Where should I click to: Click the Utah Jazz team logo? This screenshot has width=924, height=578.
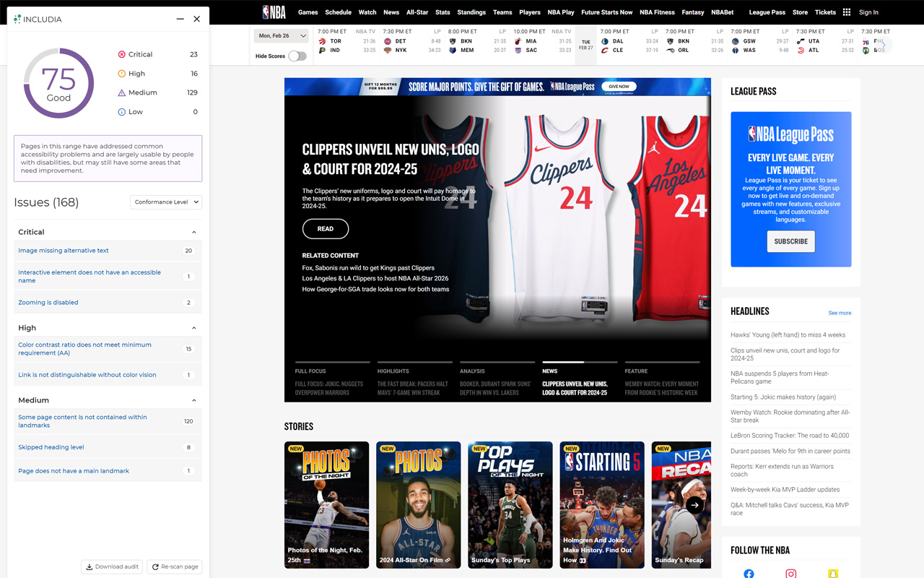coord(800,41)
